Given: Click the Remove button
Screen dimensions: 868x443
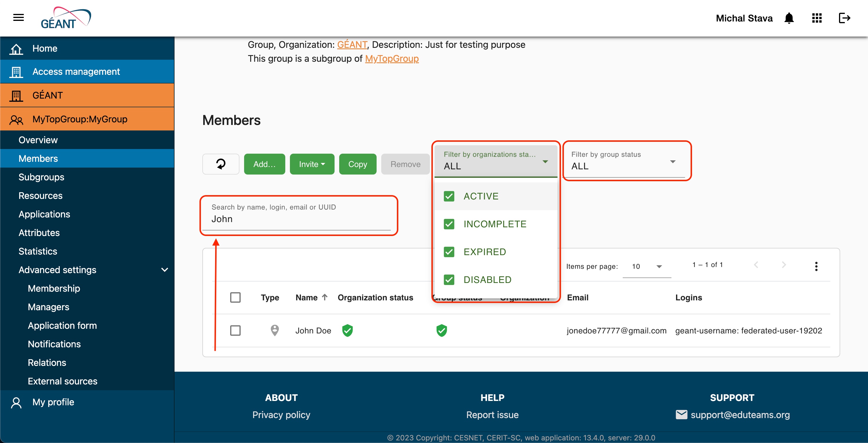Looking at the screenshot, I should tap(405, 164).
